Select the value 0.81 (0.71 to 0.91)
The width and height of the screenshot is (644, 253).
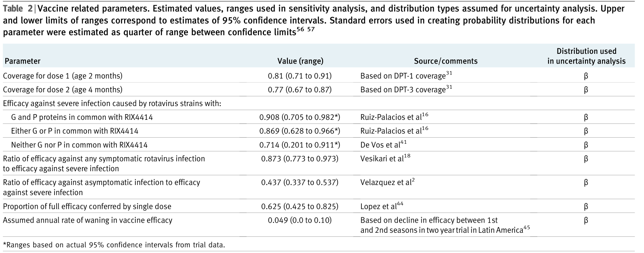click(x=300, y=76)
